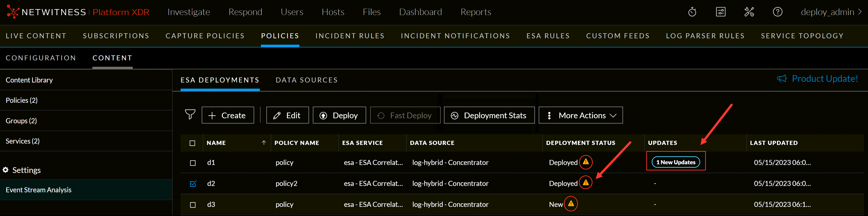This screenshot has width=868, height=216.
Task: Click the warning triangle on the d1 row
Action: (586, 162)
